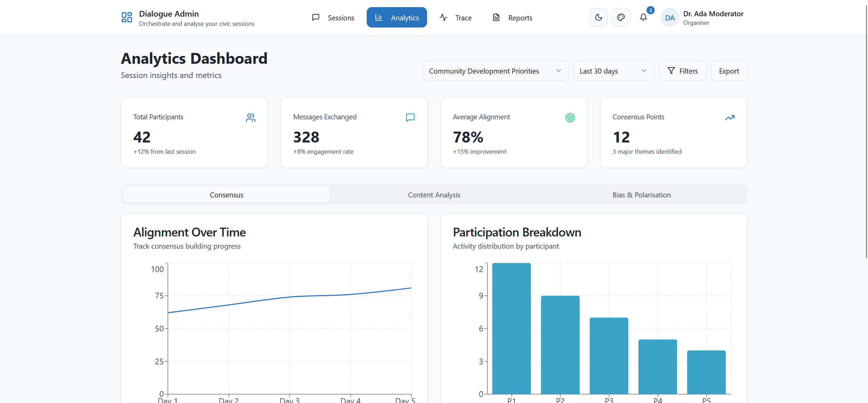The height and width of the screenshot is (403, 868).
Task: Export the analytics data
Action: coord(729,71)
